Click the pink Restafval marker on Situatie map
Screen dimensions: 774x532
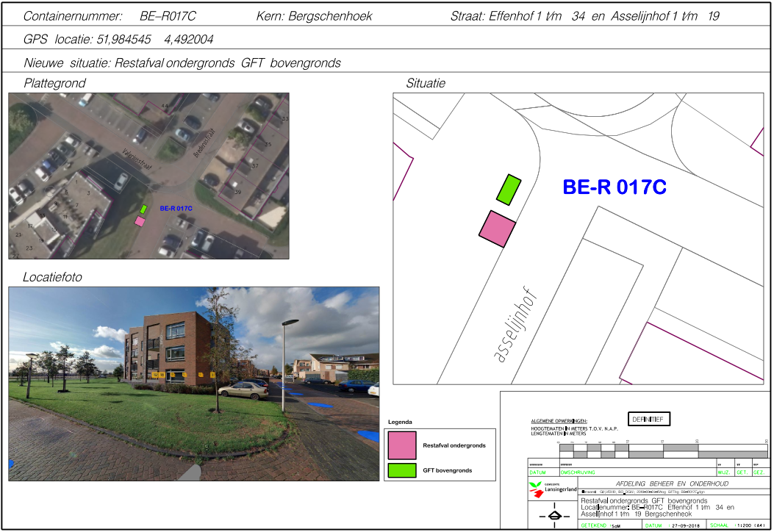point(496,228)
